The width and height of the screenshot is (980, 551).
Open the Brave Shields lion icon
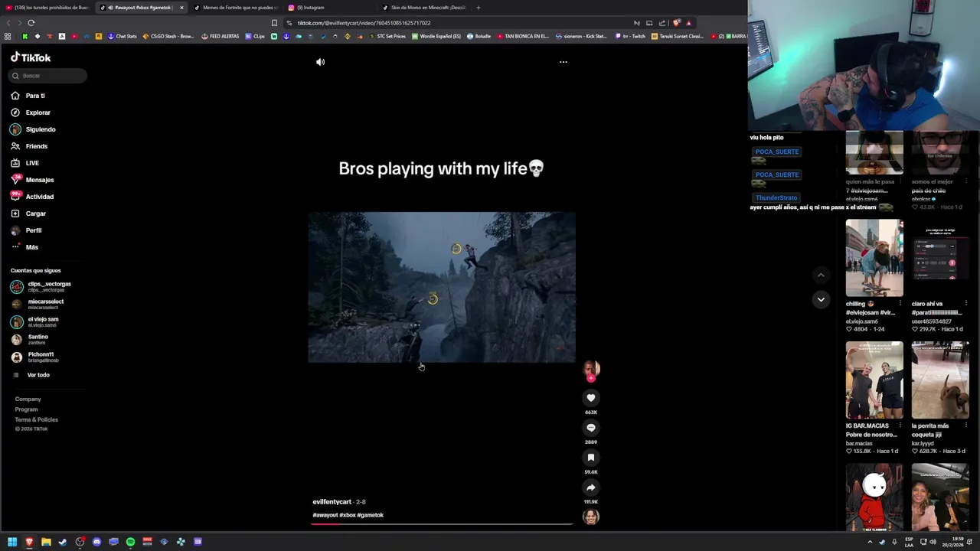[677, 23]
